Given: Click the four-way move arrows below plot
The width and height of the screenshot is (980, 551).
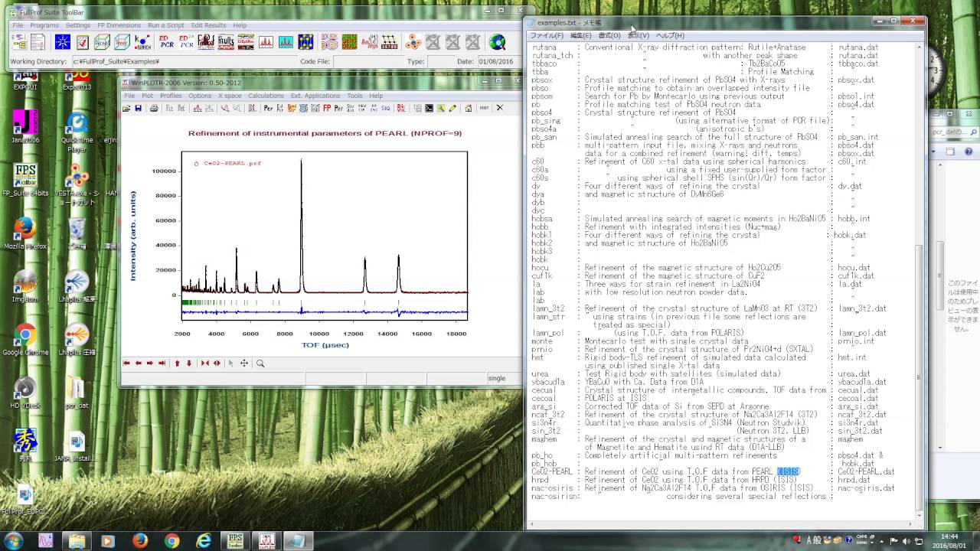Looking at the screenshot, I should 244,364.
